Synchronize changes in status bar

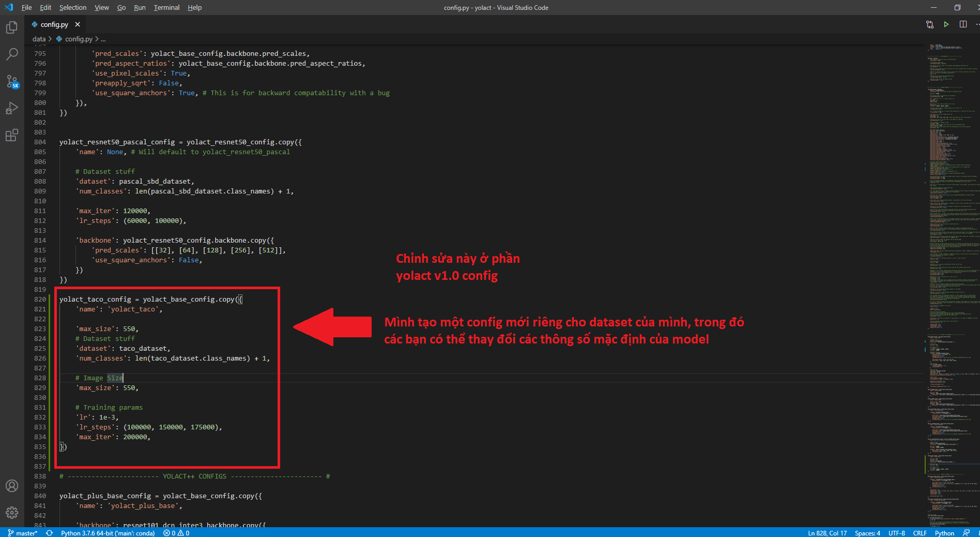(49, 533)
